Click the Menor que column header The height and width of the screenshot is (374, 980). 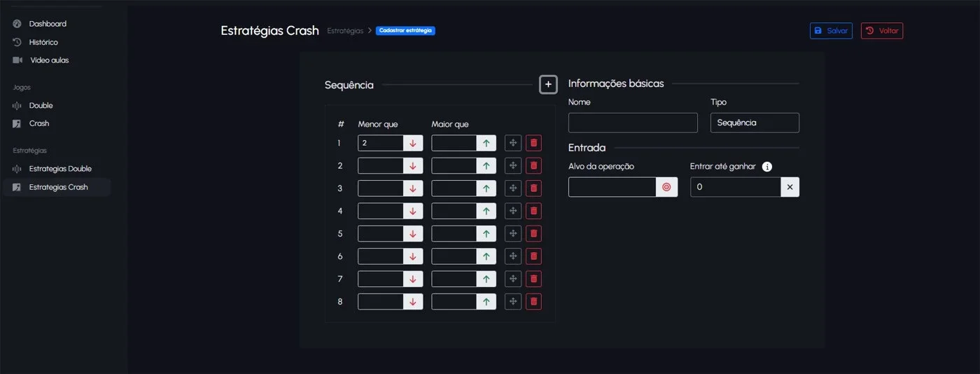(x=378, y=124)
